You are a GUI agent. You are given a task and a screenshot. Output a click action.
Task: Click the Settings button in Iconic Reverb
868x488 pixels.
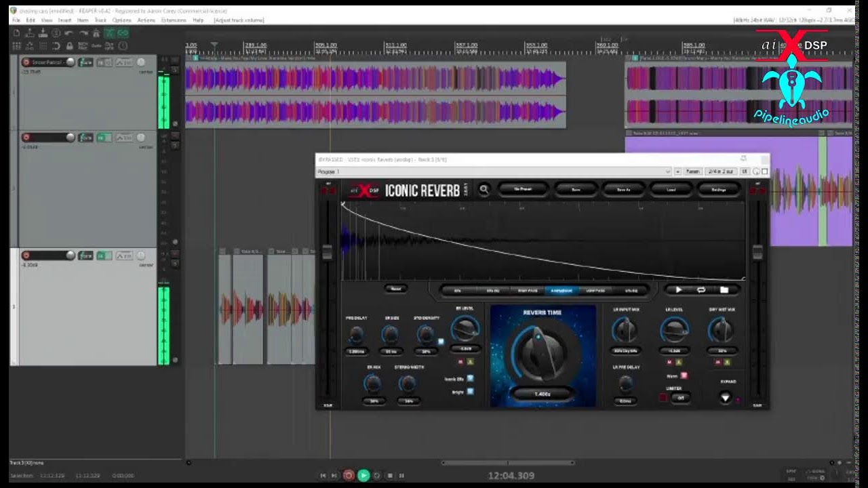coord(719,190)
